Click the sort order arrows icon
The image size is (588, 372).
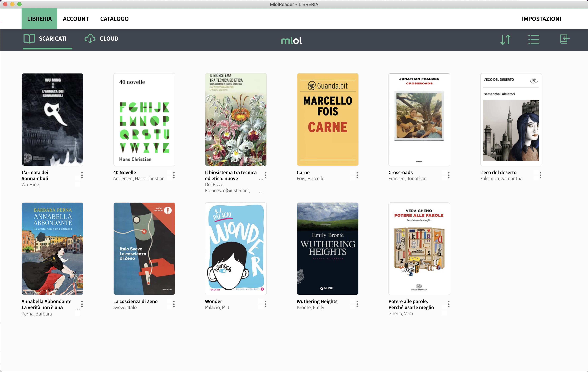[x=505, y=40]
